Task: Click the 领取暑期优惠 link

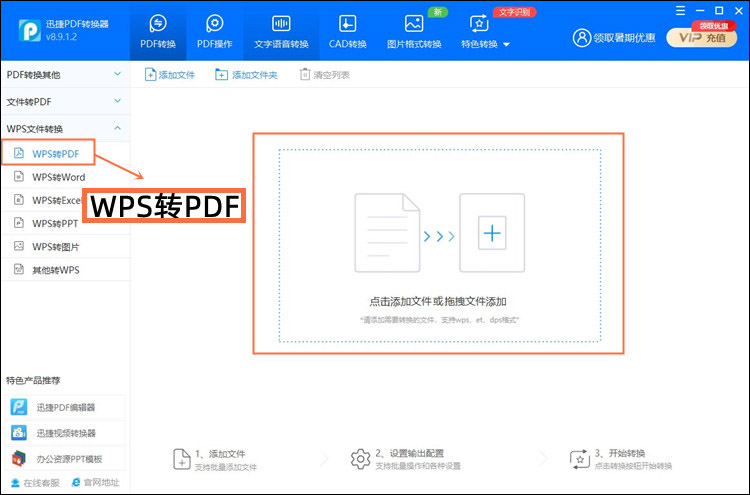Action: [x=624, y=38]
